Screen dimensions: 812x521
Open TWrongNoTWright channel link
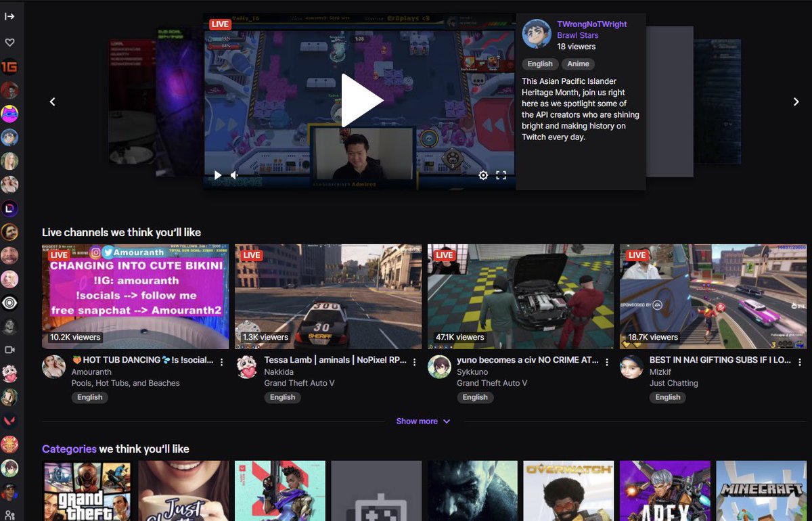592,24
